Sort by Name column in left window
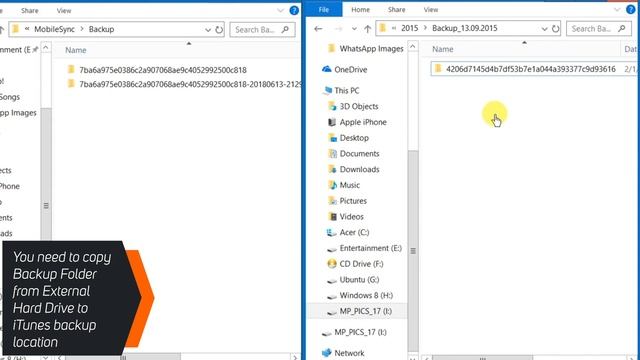 pos(76,50)
